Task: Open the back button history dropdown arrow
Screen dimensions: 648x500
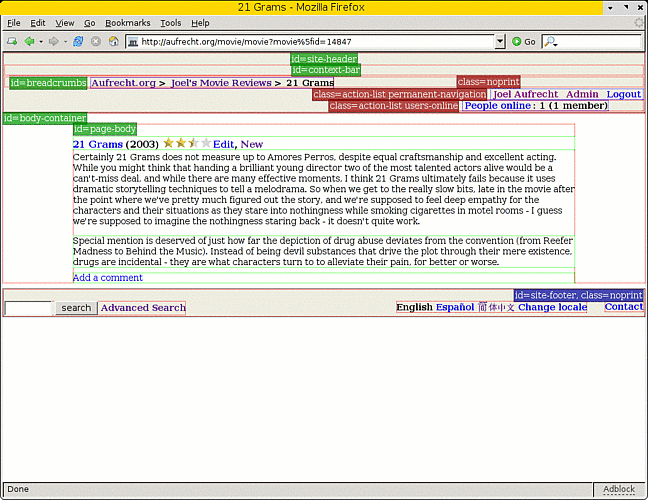Action: point(41,42)
